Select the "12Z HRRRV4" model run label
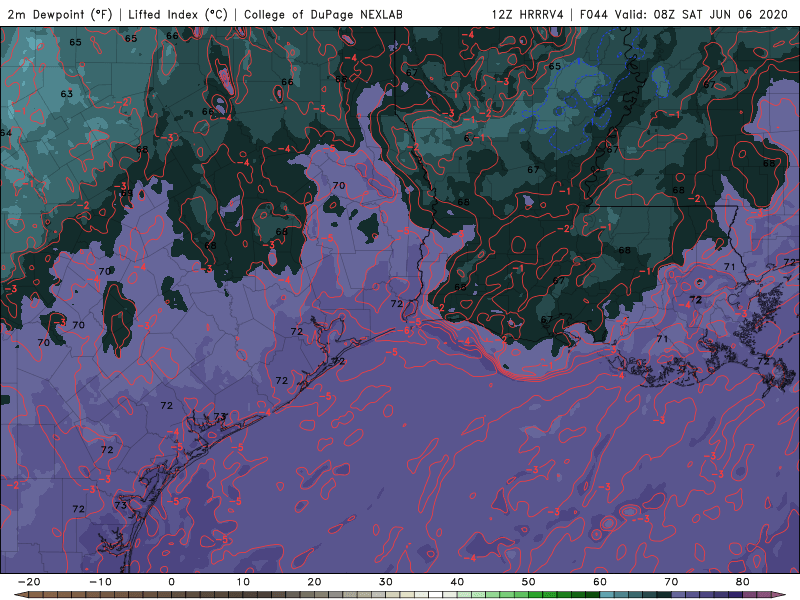 coord(528,14)
